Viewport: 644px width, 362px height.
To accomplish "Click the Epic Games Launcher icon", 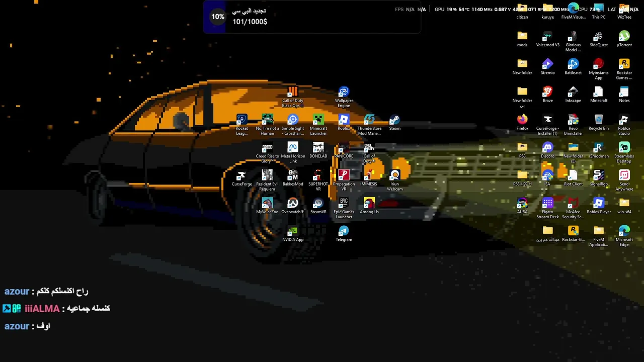I will [x=344, y=208].
